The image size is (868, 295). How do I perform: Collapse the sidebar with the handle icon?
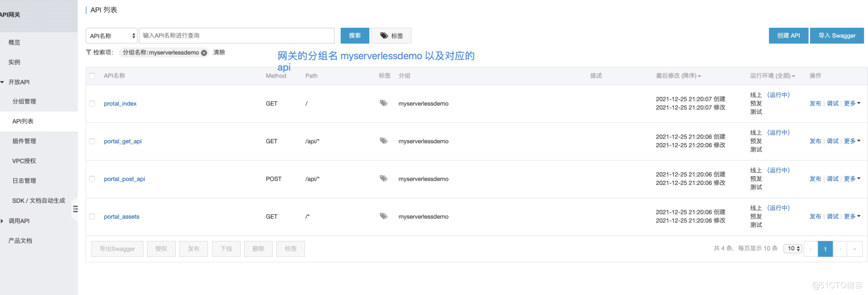75,209
